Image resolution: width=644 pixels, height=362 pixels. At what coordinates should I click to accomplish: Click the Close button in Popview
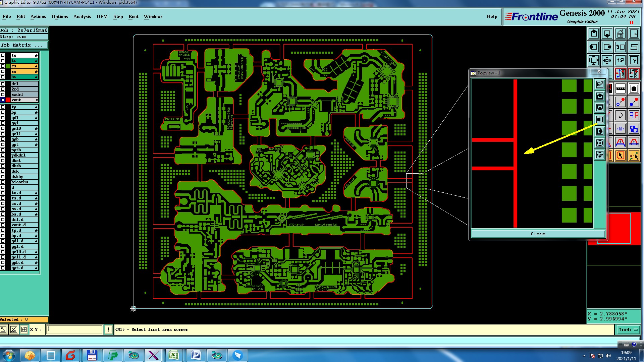pos(538,234)
